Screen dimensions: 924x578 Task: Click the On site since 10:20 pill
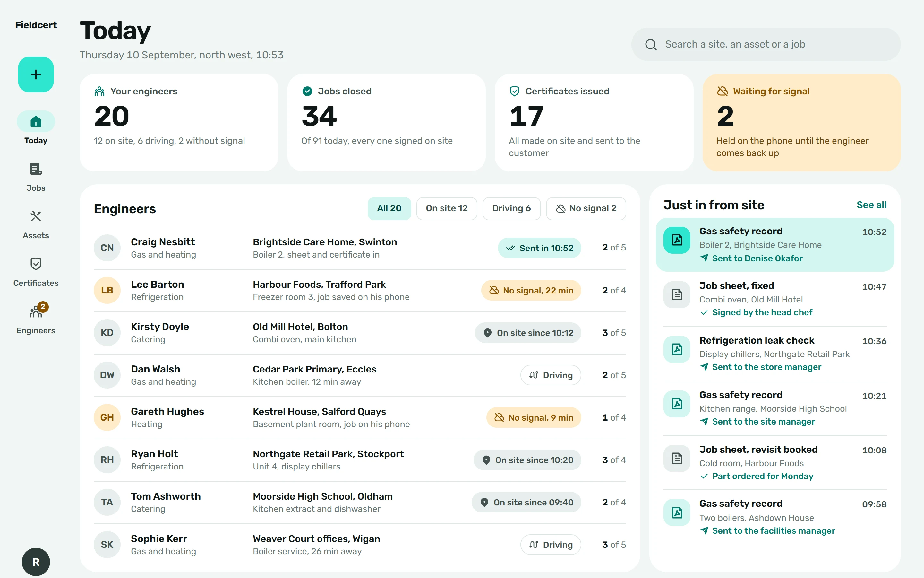click(527, 460)
